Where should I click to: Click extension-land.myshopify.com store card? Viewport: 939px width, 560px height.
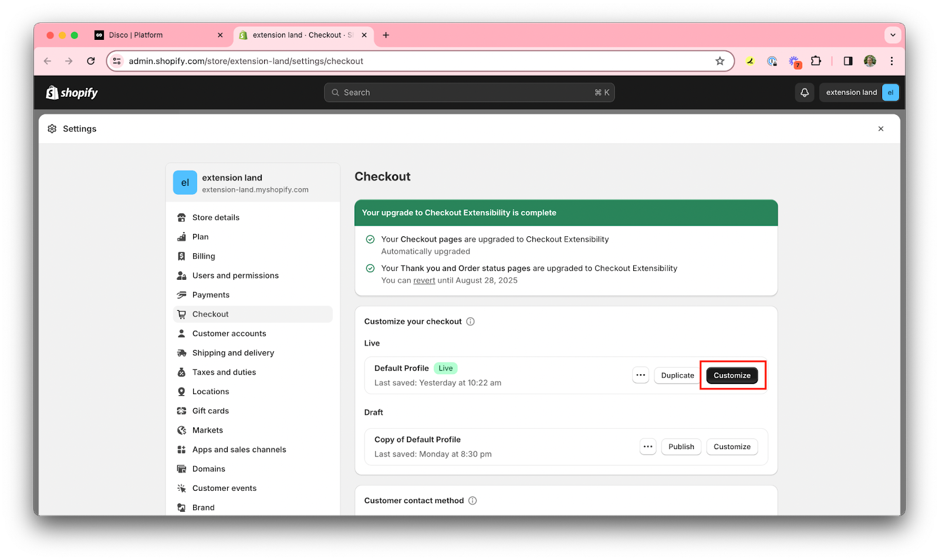(x=253, y=183)
